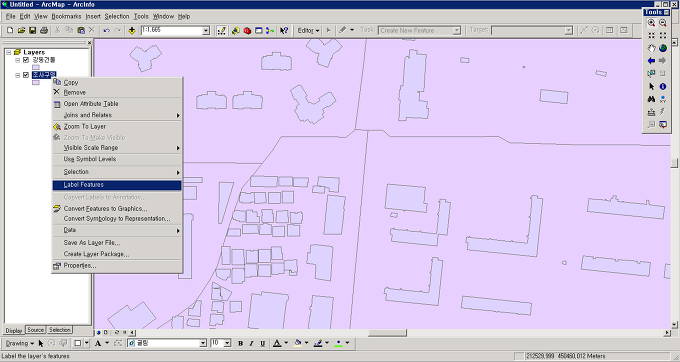This screenshot has width=680, height=362.
Task: Toggle visibility of the 강동건물 layer
Action: click(x=26, y=60)
